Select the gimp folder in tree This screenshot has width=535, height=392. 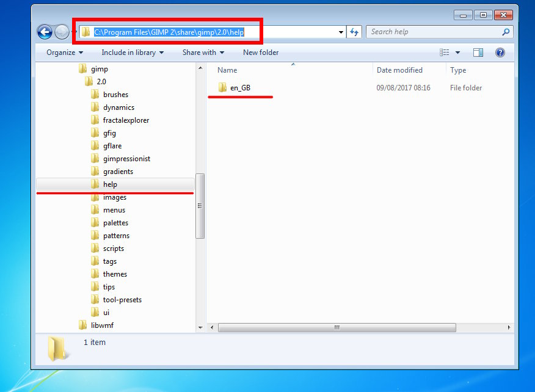coord(100,69)
